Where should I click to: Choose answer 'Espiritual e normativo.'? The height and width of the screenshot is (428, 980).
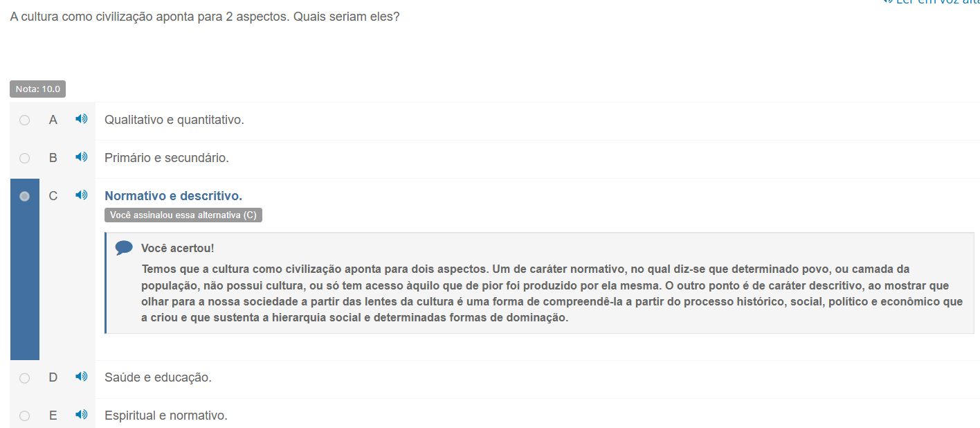[x=166, y=416]
